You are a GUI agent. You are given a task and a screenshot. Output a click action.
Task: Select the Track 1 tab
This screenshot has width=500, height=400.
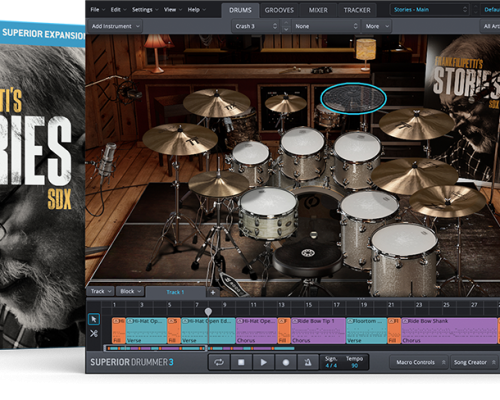coord(175,292)
